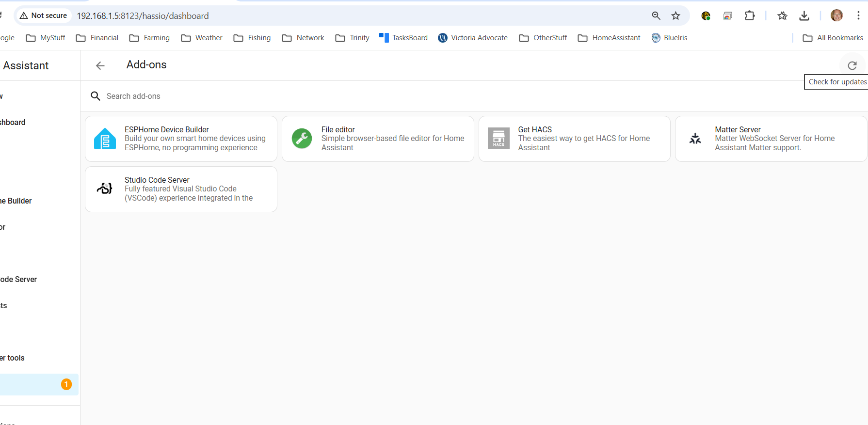Click the round green-dotted extension icon

coord(706,16)
